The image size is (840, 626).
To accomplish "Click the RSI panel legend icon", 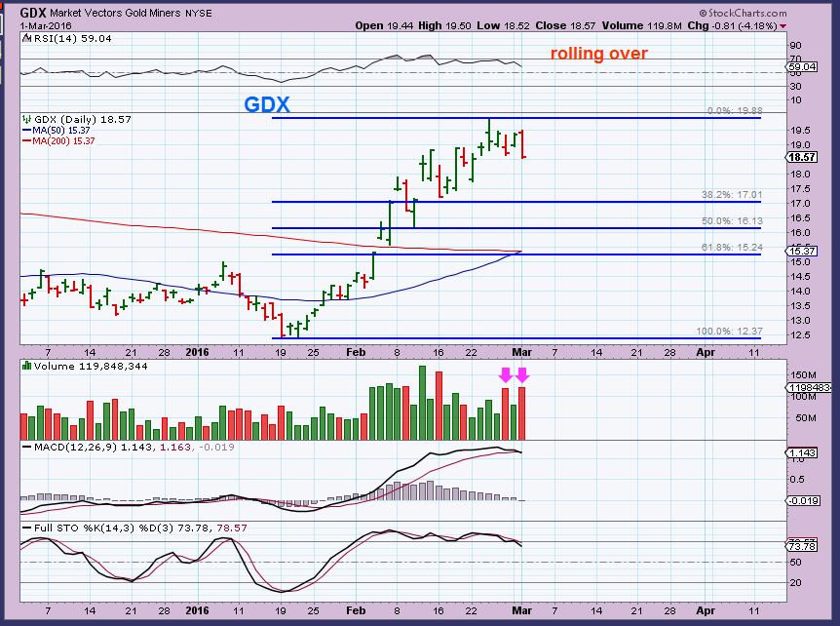I will [x=26, y=39].
